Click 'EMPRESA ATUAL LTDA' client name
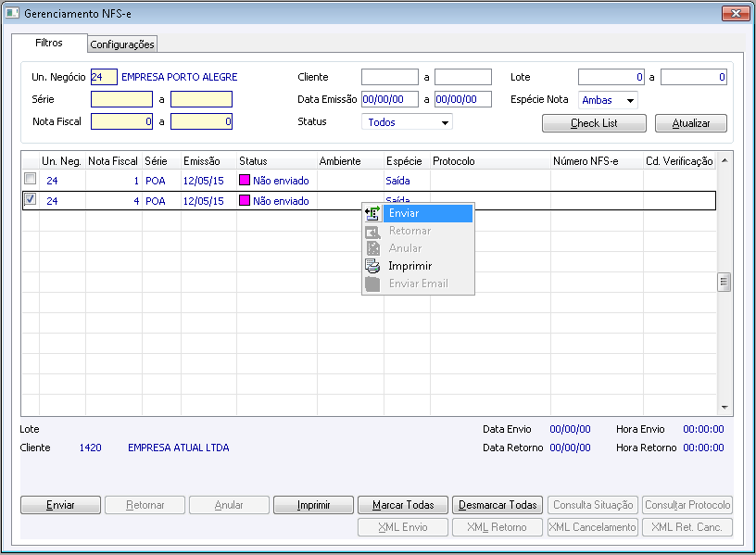Screen dimensions: 756x555 coord(179,448)
